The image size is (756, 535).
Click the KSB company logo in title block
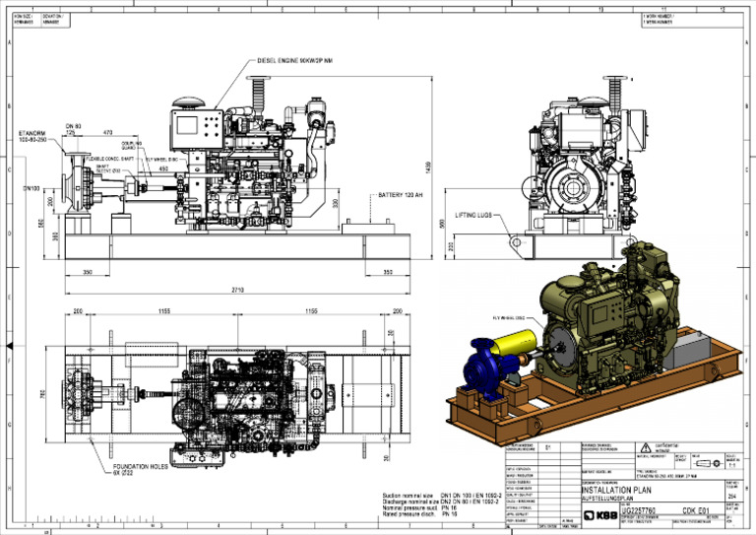pyautogui.click(x=600, y=515)
